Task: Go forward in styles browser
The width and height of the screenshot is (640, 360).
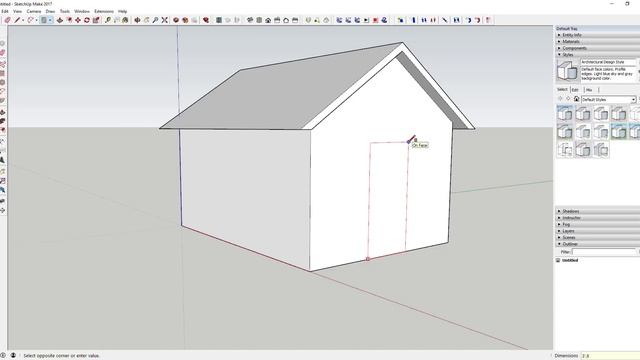Action: click(x=568, y=99)
